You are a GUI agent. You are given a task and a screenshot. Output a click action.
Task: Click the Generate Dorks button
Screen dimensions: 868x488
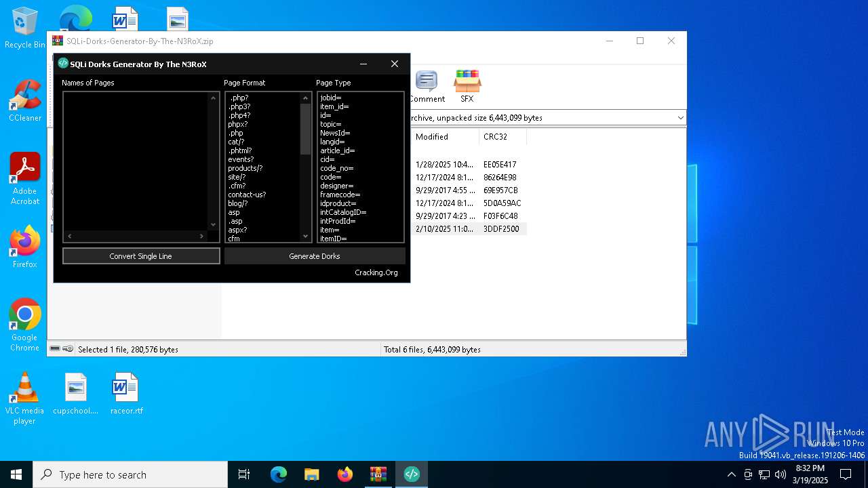(x=315, y=256)
